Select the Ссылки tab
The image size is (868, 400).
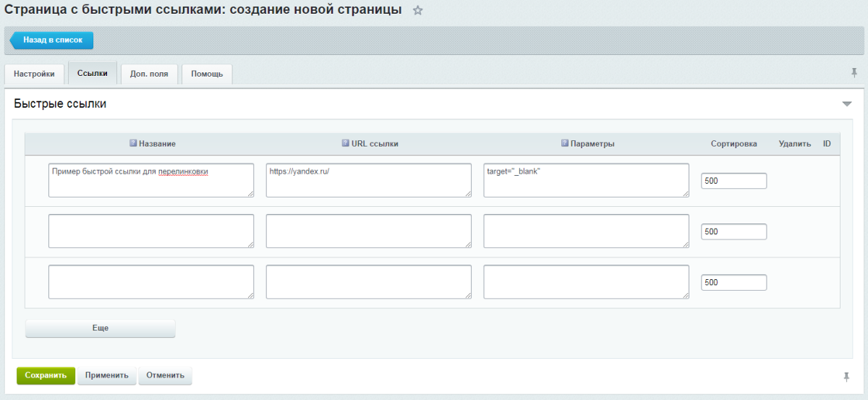[92, 73]
